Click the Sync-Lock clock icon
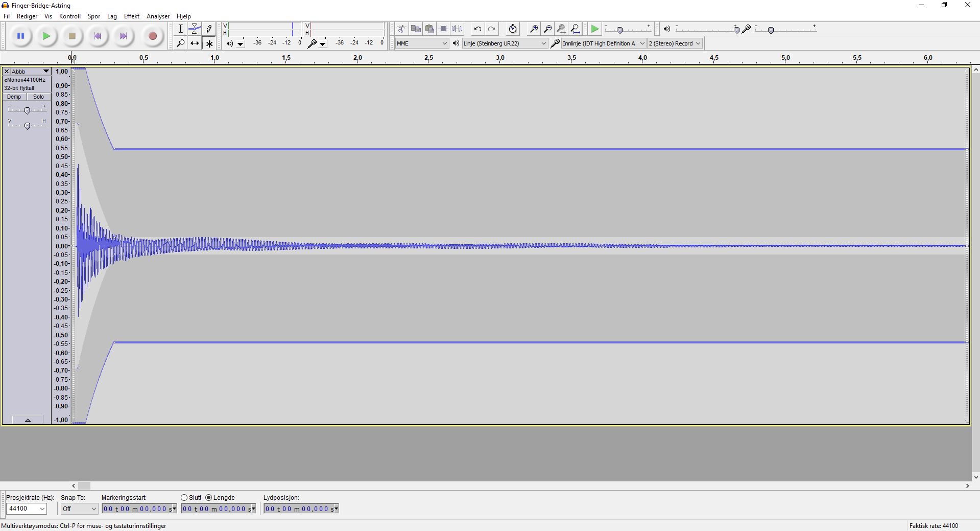980x531 pixels. point(513,29)
